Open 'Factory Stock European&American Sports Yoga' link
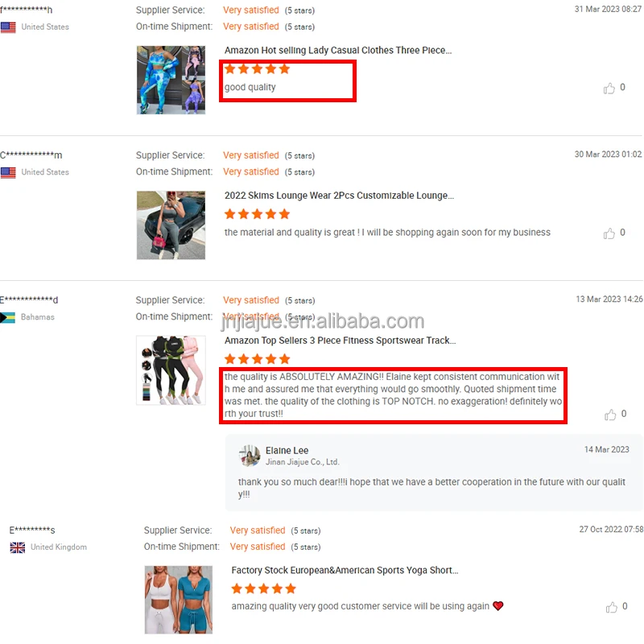Viewport: 644px width, 644px height. click(345, 570)
